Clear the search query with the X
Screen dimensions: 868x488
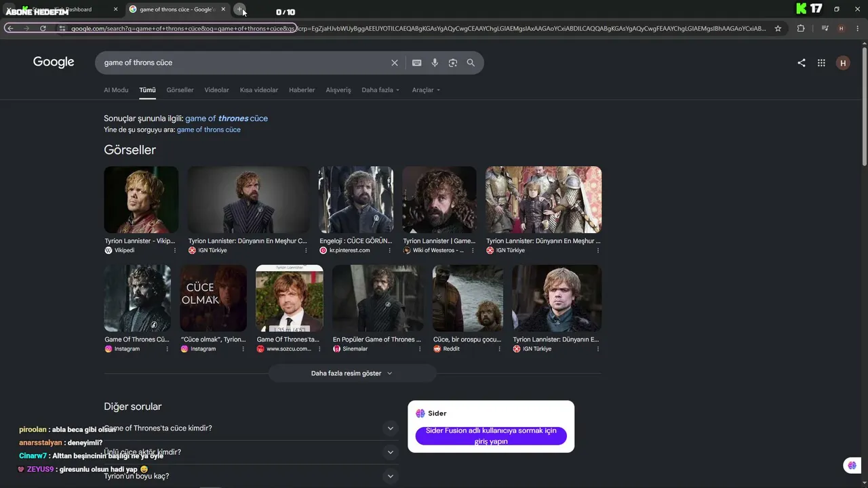point(395,62)
